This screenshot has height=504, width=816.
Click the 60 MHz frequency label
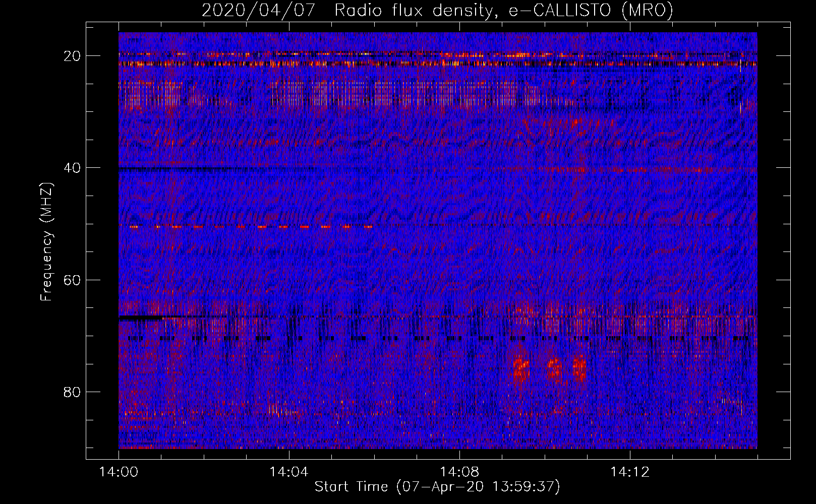[x=73, y=280]
